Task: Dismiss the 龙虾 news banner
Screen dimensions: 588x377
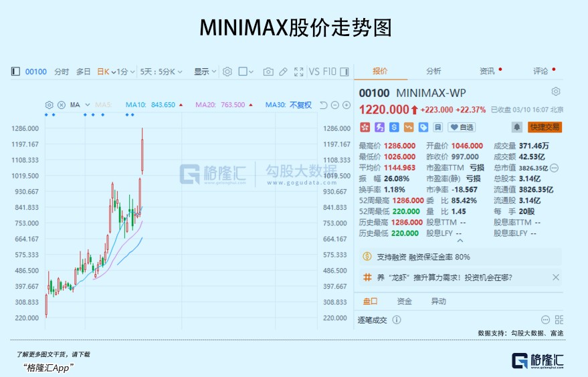Action: click(x=555, y=277)
